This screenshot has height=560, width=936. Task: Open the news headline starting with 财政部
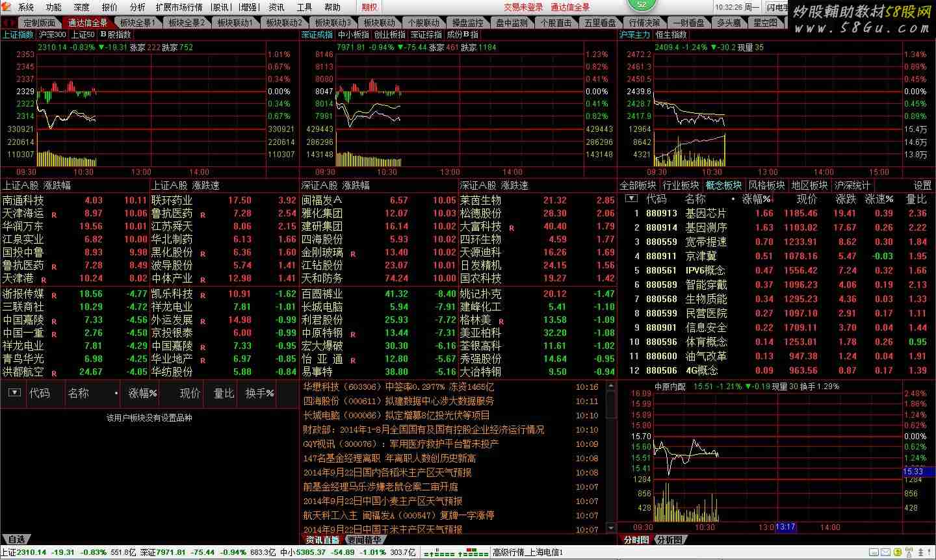pyautogui.click(x=424, y=429)
